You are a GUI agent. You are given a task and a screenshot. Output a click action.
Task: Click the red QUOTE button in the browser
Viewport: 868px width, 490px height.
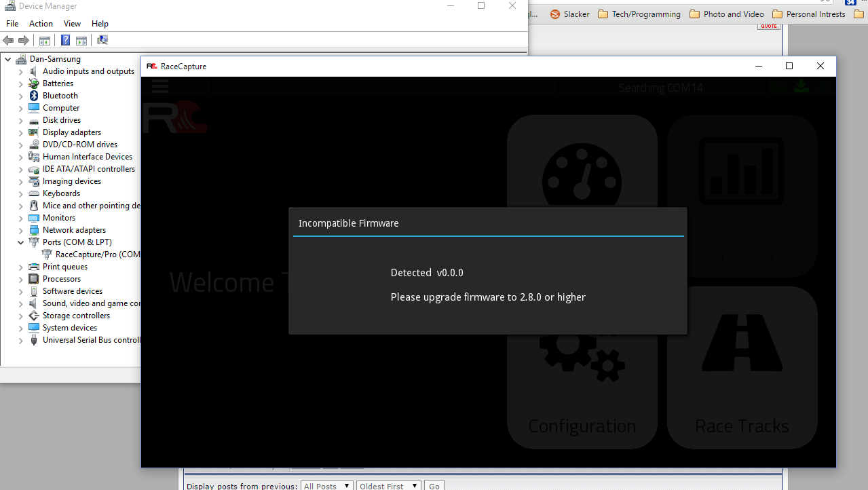tap(769, 26)
